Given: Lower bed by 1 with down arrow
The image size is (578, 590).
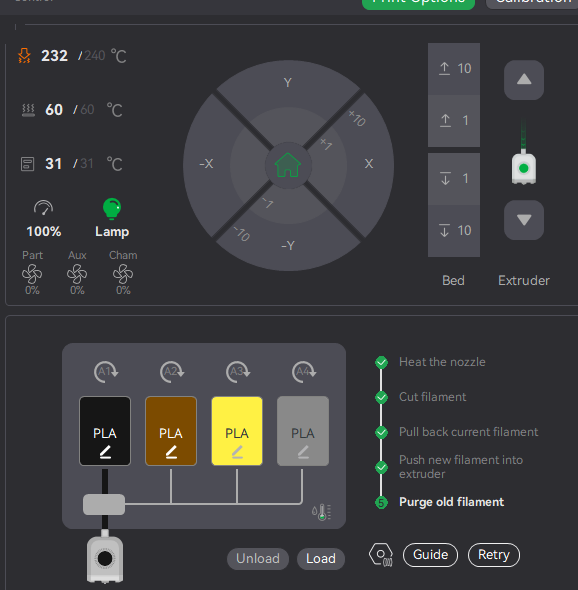Looking at the screenshot, I should coord(454,178).
